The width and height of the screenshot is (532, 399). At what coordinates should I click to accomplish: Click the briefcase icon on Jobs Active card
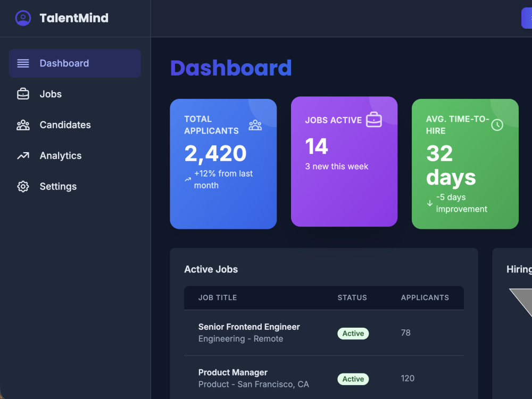(x=374, y=119)
